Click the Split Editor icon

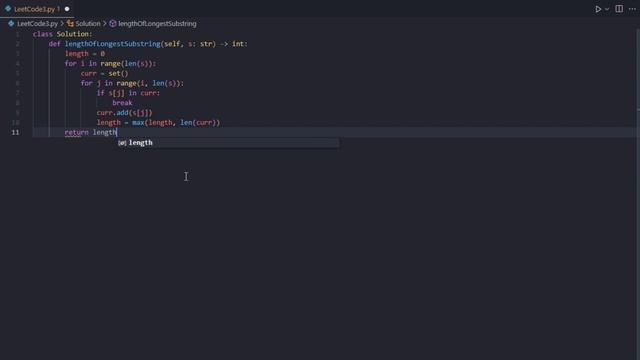(619, 9)
